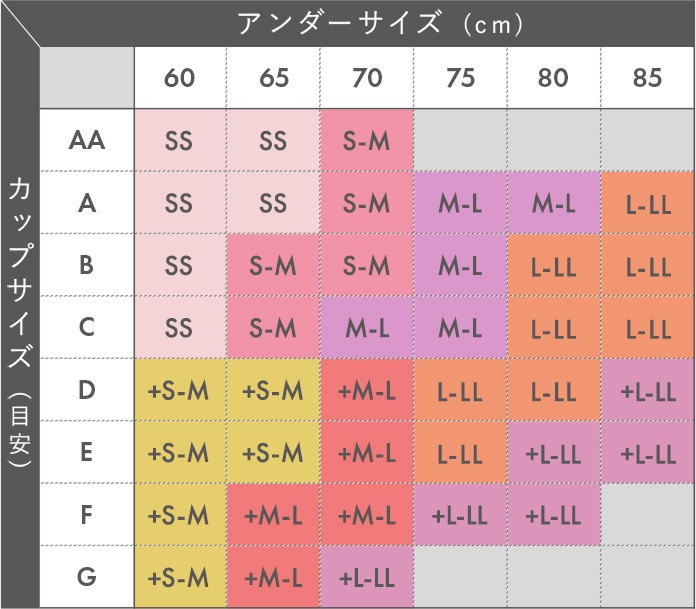Screen dimensions: 696x609
Task: Select M-L cell for C cup, 70
Action: coord(367,327)
